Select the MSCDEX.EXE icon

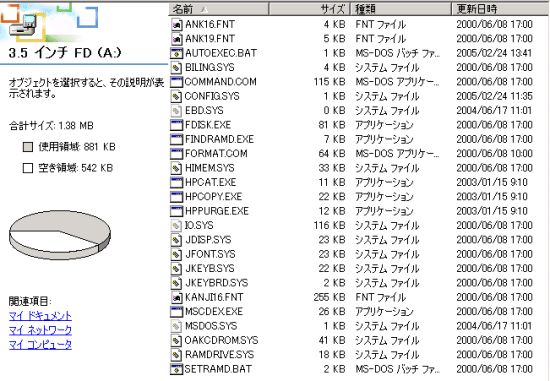(176, 312)
